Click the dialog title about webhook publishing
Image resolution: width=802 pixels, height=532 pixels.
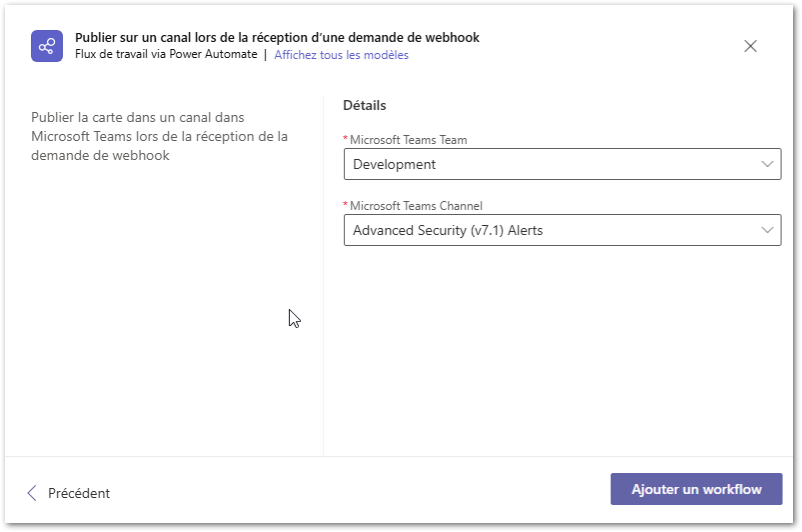277,37
